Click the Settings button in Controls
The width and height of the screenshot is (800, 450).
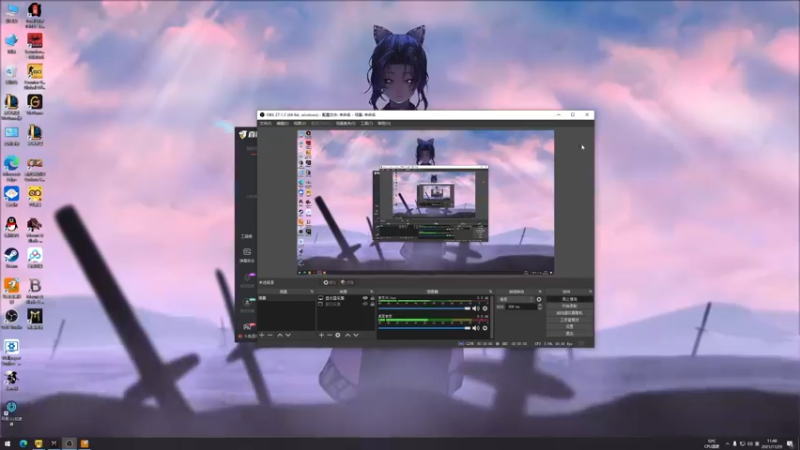click(569, 327)
